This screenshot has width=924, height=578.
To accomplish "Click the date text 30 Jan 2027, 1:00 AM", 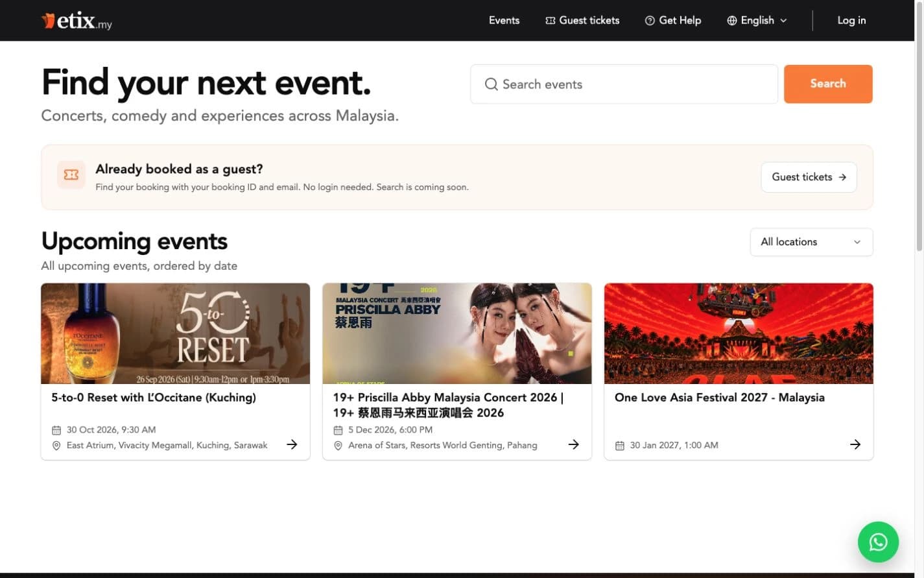I will [674, 446].
